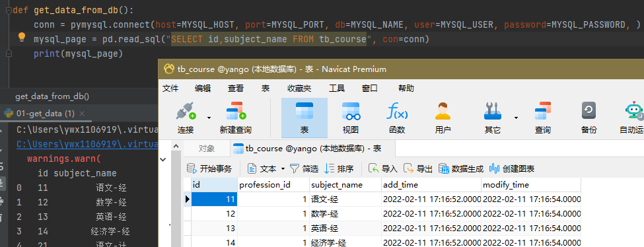Click the 导入 import button
The width and height of the screenshot is (644, 247).
tap(383, 168)
